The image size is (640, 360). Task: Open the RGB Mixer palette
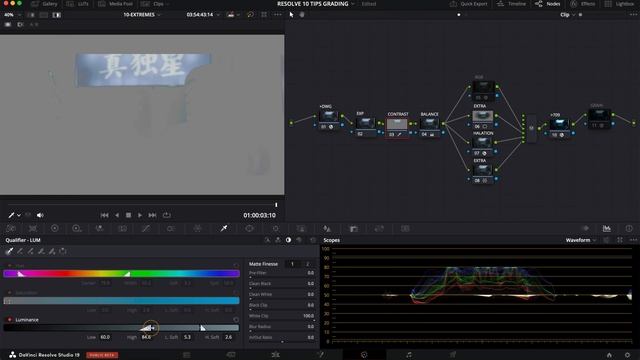[x=99, y=229]
